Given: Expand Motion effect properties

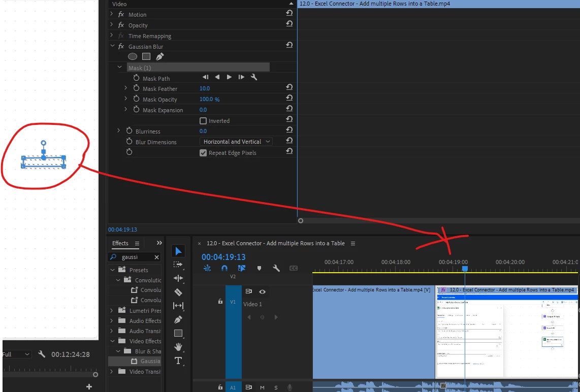Looking at the screenshot, I should point(112,14).
